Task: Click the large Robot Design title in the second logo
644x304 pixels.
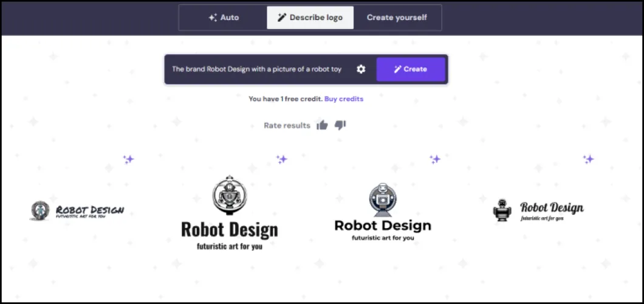Action: (230, 230)
